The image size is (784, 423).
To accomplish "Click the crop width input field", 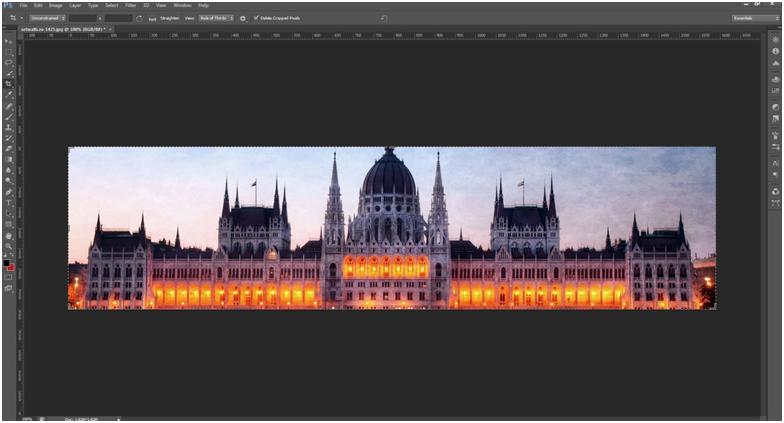I will (82, 18).
